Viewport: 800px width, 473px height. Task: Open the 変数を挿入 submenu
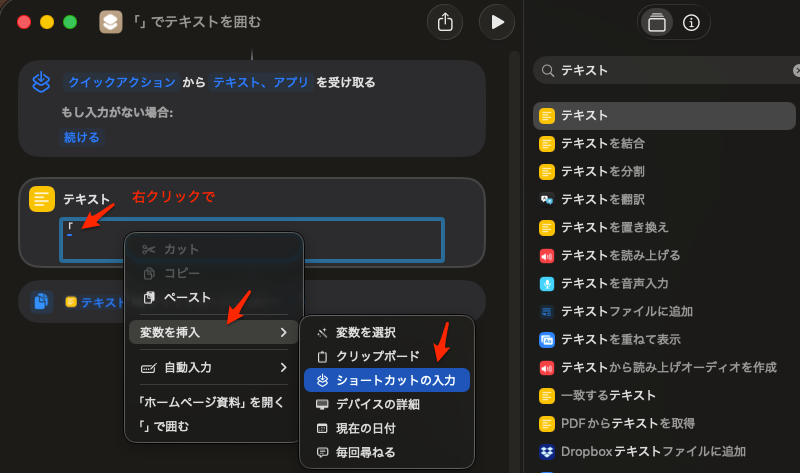tap(214, 333)
